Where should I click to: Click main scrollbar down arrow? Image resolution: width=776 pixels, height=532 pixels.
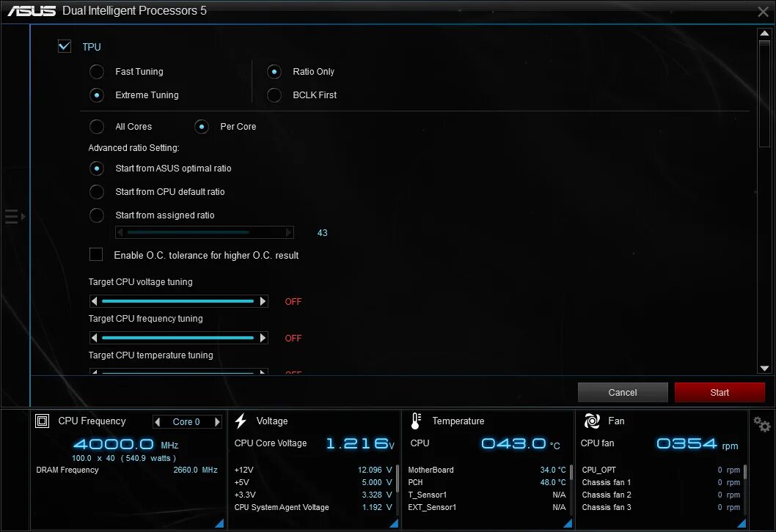(x=764, y=369)
